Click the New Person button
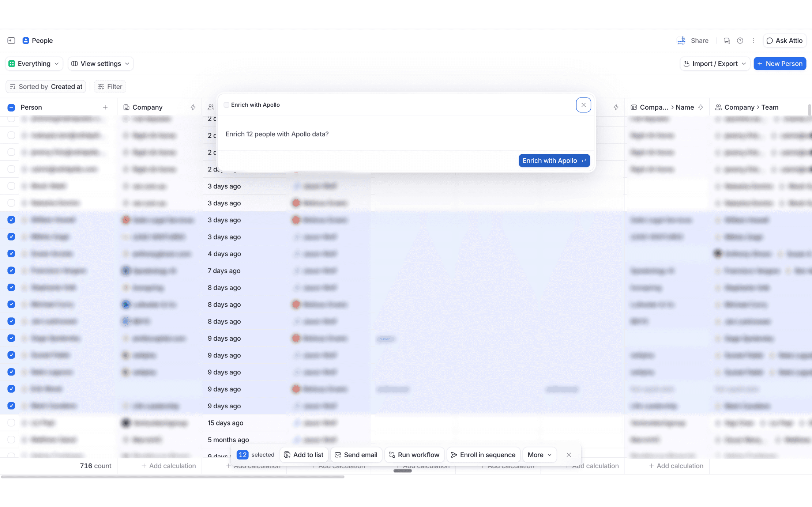This screenshot has height=507, width=812. 779,64
